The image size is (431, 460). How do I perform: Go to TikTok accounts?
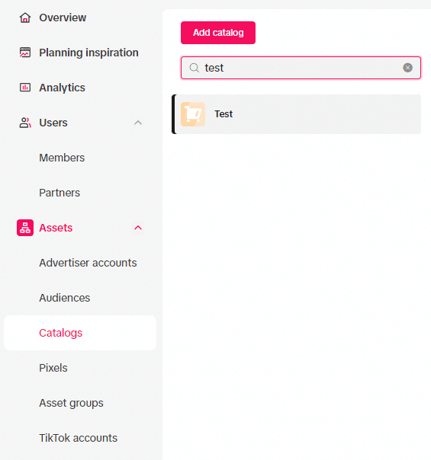click(78, 438)
